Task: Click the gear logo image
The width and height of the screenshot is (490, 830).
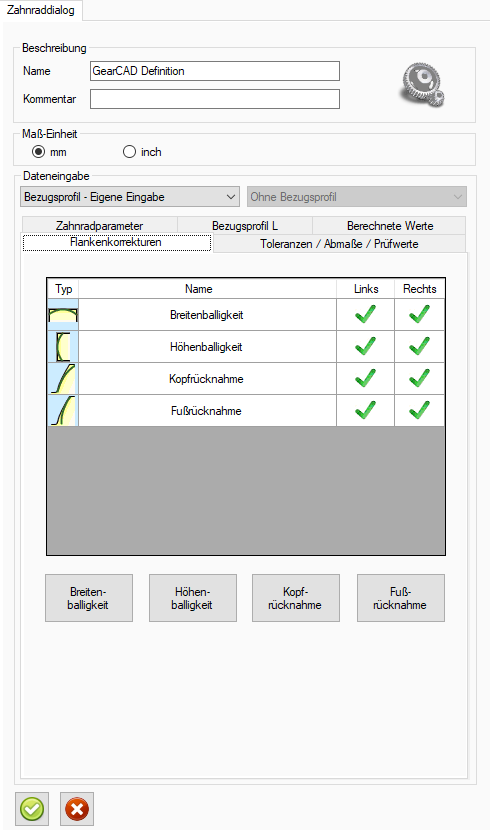Action: pos(422,85)
